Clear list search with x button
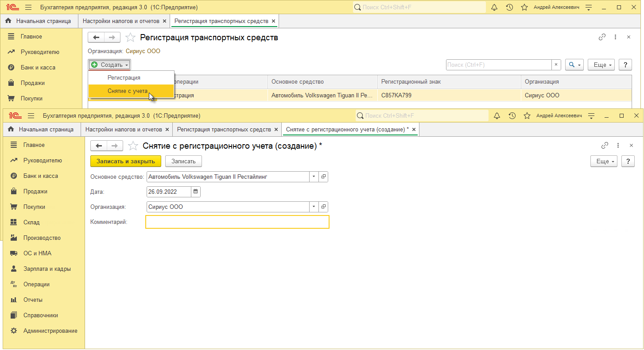 pyautogui.click(x=556, y=65)
